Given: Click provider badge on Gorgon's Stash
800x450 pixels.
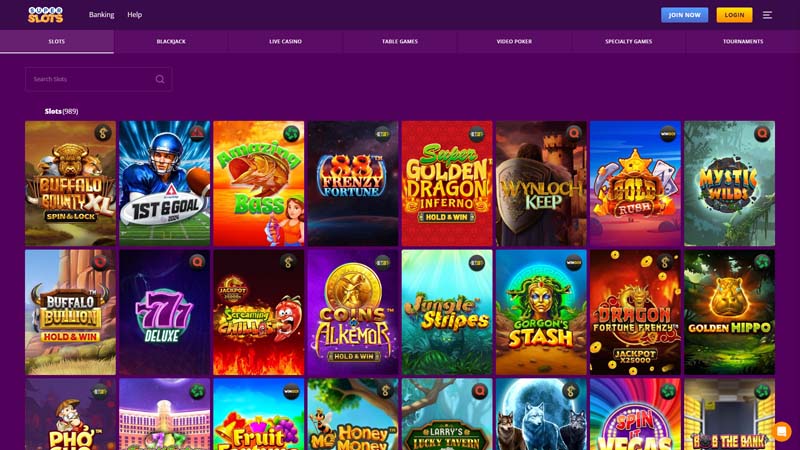Looking at the screenshot, I should (573, 262).
